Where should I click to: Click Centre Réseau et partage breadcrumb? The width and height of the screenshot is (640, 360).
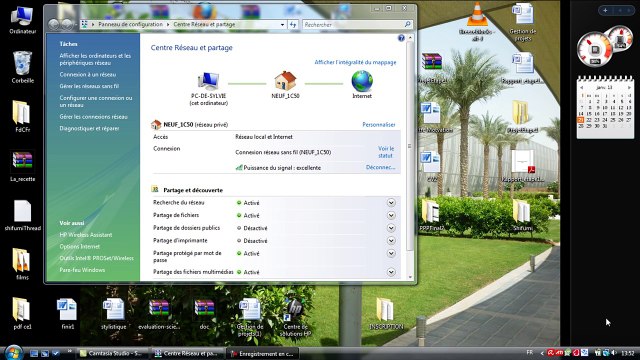(204, 24)
